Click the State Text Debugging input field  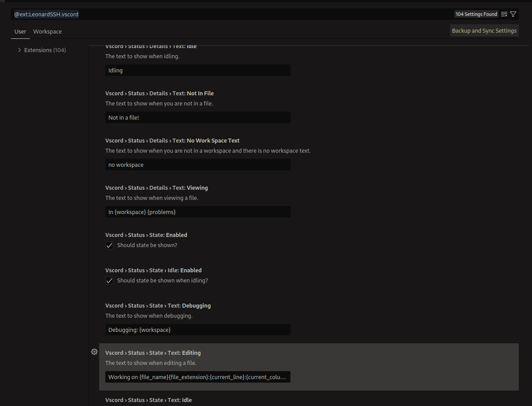197,330
